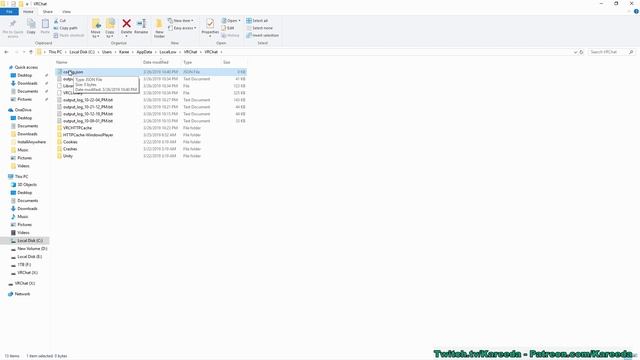Click the Cut scissors button
Screen dimensions: 640x360
coord(60,20)
